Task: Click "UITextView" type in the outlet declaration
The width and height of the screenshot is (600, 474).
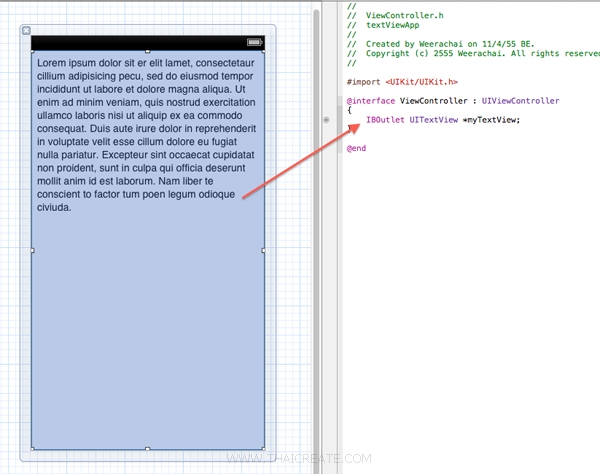Action: [434, 120]
